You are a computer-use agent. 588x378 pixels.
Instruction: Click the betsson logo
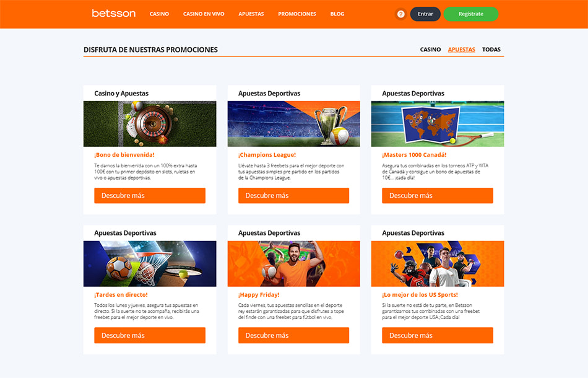point(114,14)
